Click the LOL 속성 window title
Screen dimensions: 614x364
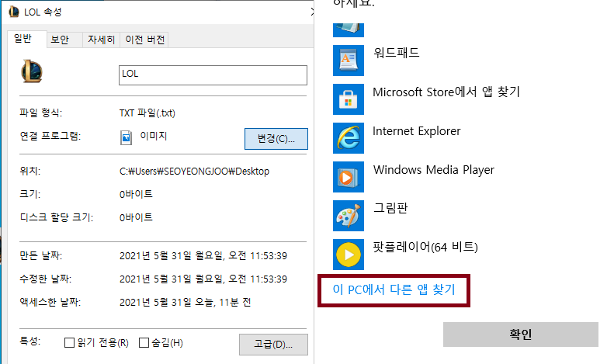[43, 12]
